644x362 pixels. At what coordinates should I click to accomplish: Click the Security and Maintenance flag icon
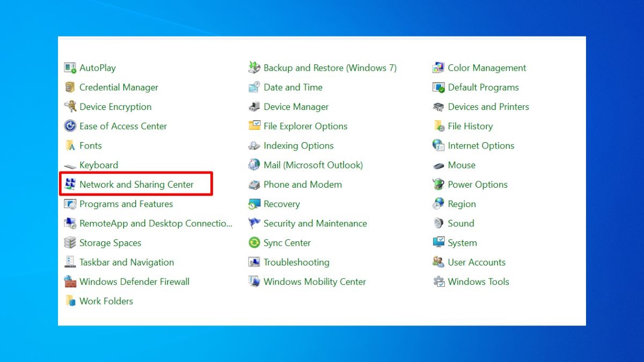coord(254,223)
